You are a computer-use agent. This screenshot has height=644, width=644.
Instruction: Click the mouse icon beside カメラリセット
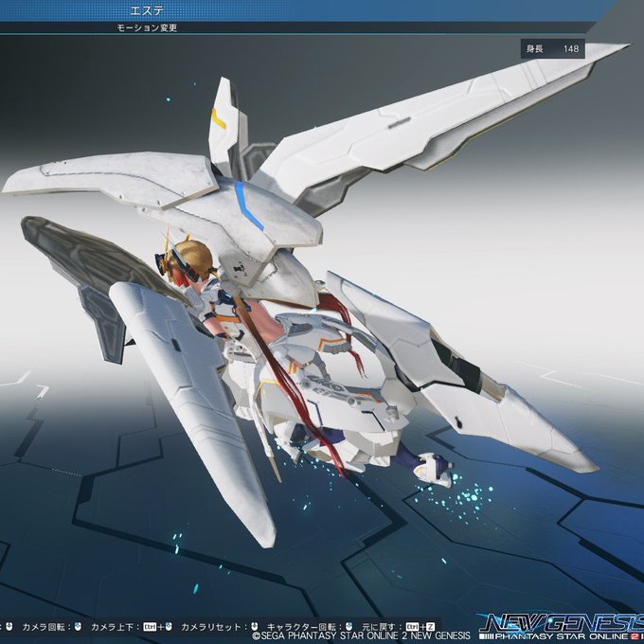pyautogui.click(x=255, y=627)
